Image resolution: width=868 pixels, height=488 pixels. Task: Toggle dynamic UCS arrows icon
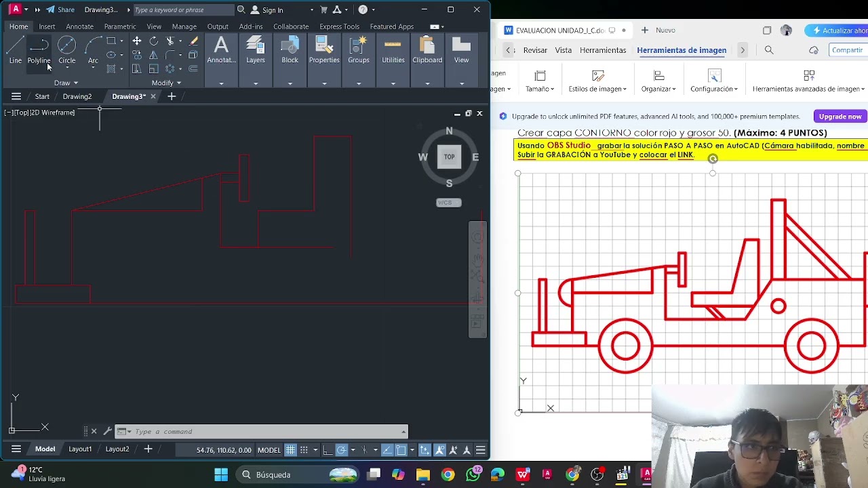click(x=425, y=450)
